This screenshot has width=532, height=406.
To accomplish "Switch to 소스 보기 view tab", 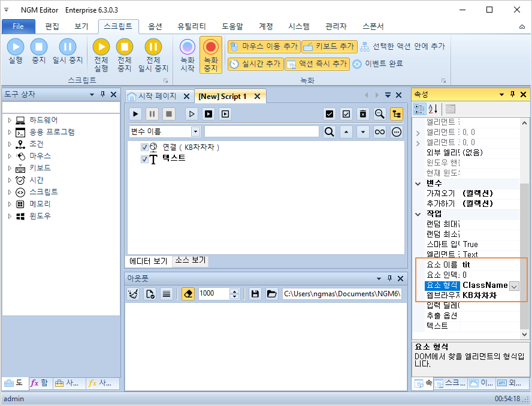I will click(191, 260).
